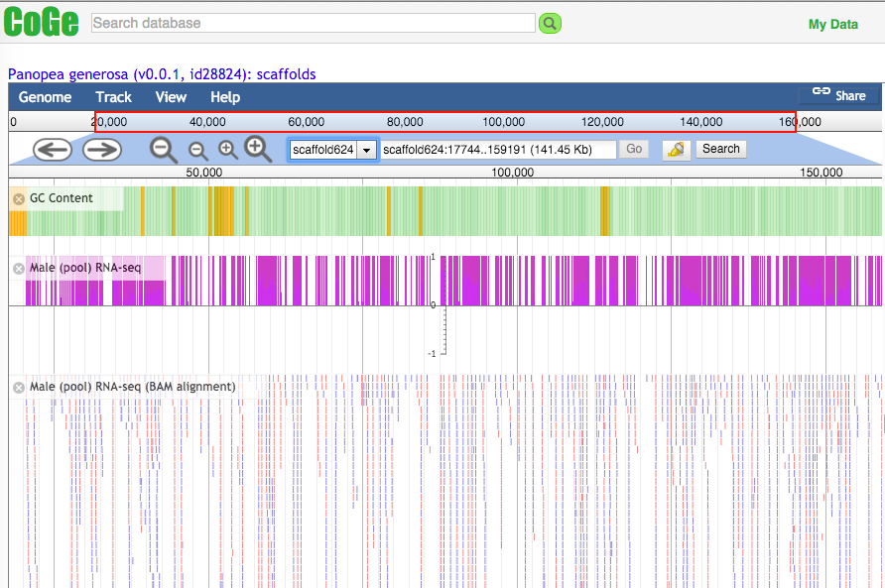Click the 100,000 label on lower ruler

click(513, 173)
